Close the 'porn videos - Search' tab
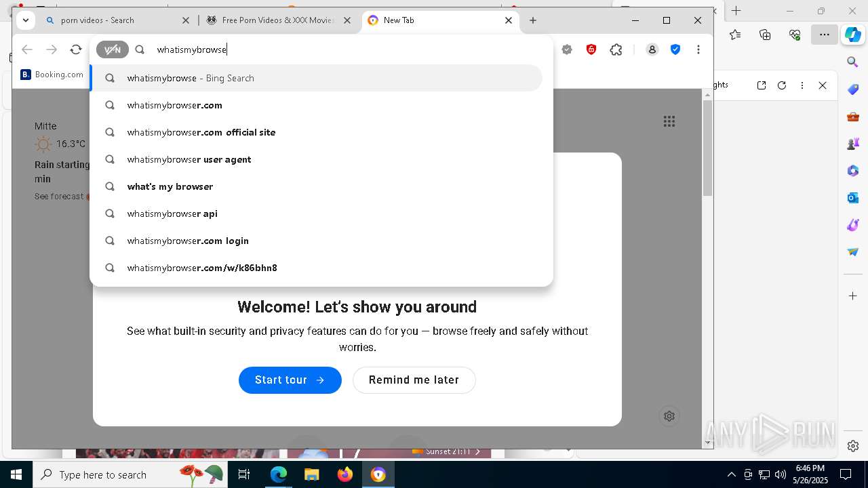 [186, 20]
